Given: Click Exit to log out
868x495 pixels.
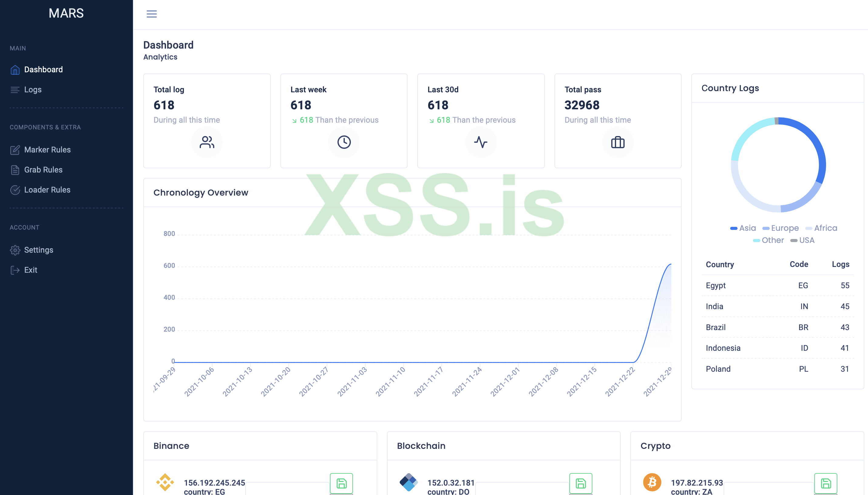Looking at the screenshot, I should (31, 270).
